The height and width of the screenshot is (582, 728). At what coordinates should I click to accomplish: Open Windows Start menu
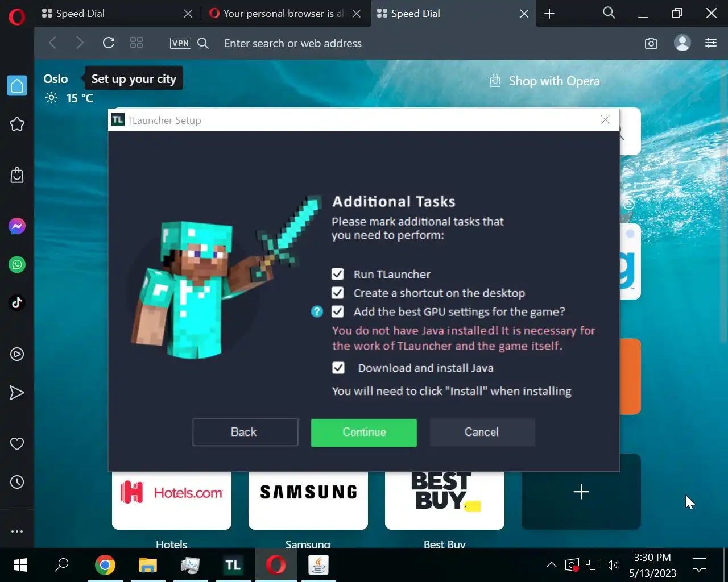pos(20,565)
